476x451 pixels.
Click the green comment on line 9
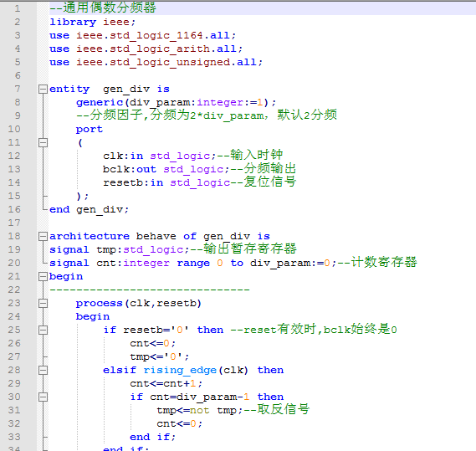207,115
